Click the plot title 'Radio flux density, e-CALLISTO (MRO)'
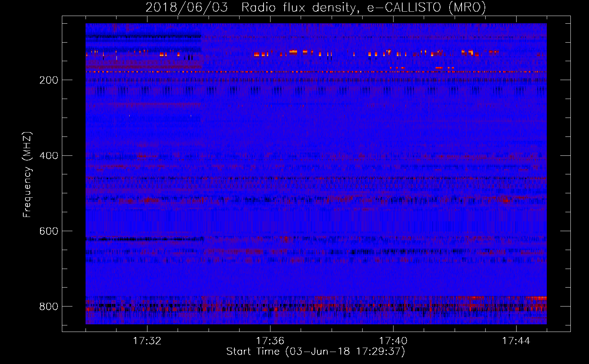Image resolution: width=589 pixels, height=364 pixels. click(x=364, y=7)
